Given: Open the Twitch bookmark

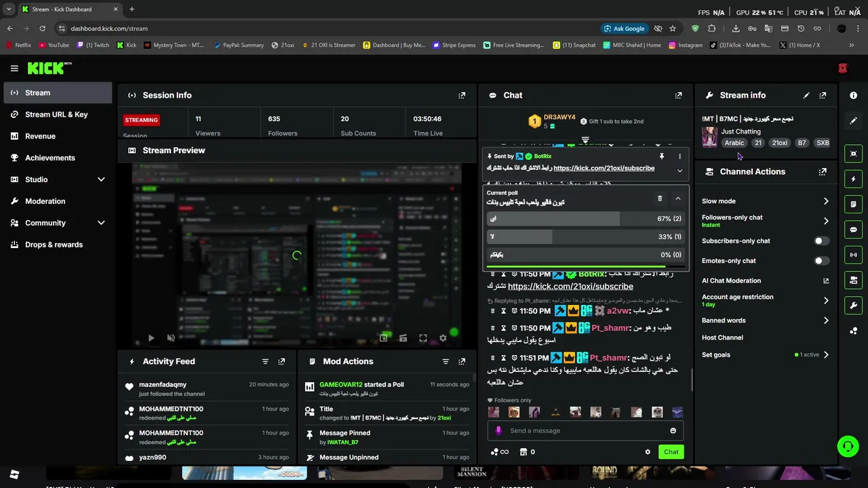Looking at the screenshot, I should (94, 45).
